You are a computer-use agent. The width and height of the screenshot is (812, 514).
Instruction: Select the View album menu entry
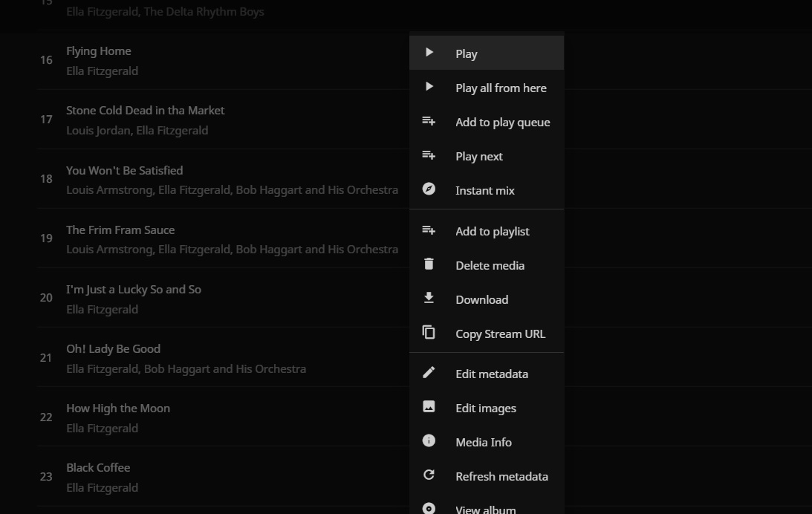tap(484, 508)
